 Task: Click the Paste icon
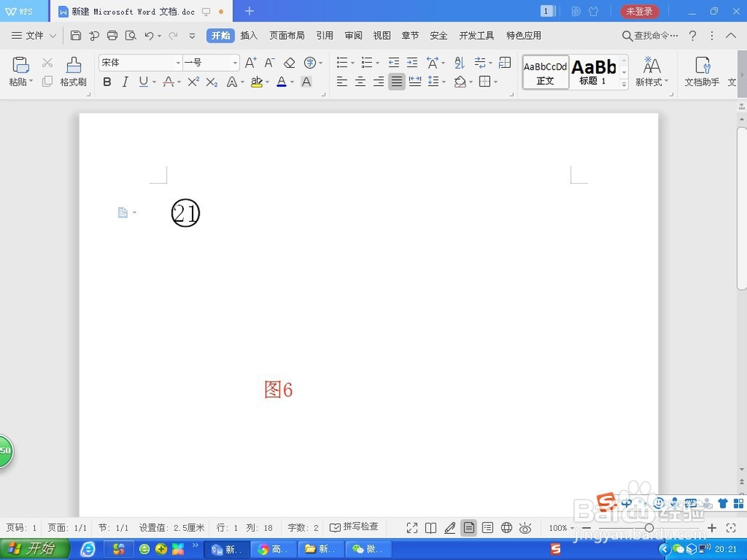19,67
